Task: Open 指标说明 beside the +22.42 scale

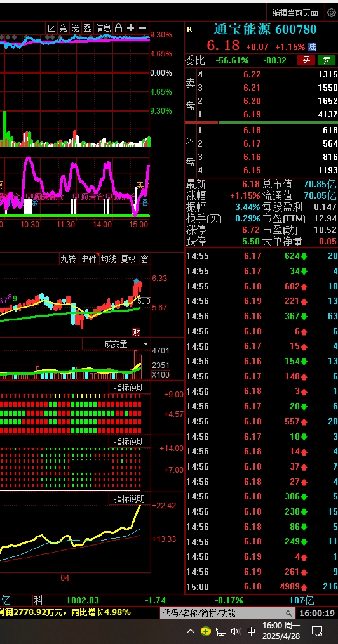Action: (129, 499)
